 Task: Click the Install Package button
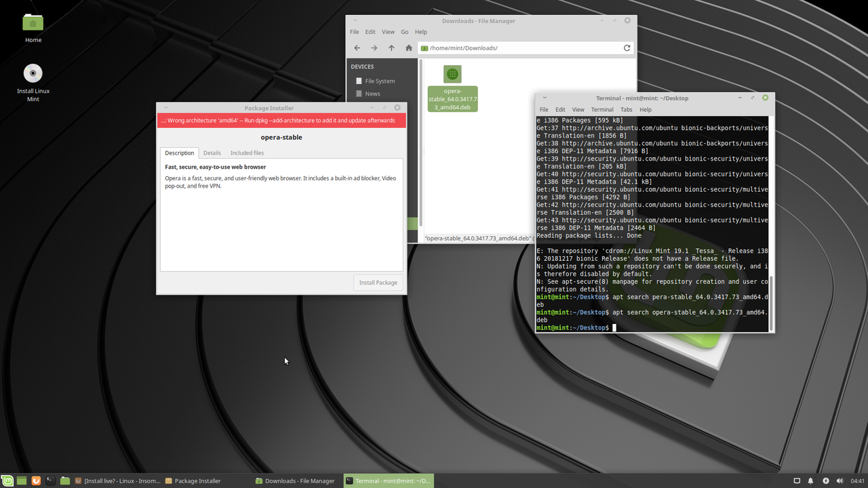click(378, 283)
